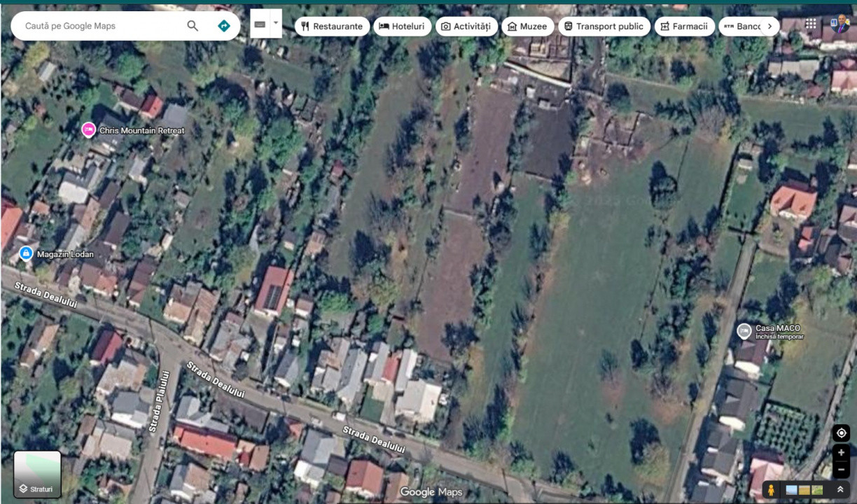Click the search magnifier icon

click(x=193, y=26)
